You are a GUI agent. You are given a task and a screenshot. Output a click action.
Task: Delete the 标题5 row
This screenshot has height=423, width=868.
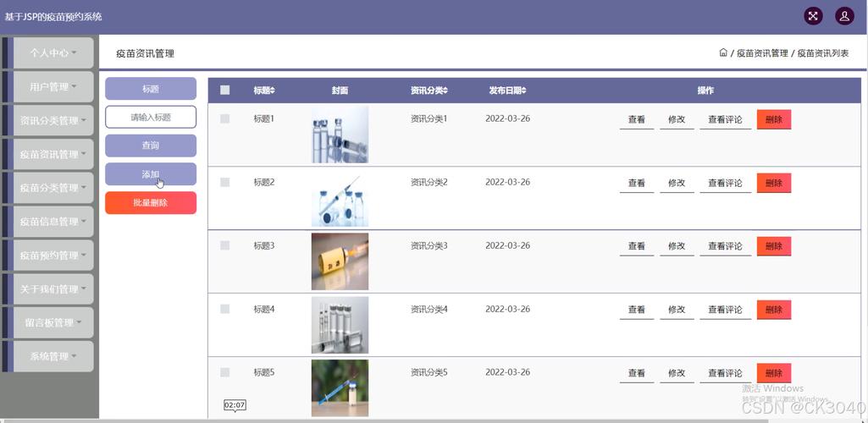click(774, 373)
